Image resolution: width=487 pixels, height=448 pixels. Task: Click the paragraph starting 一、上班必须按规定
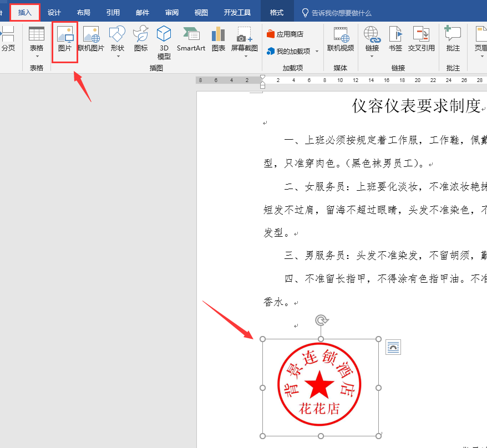(385, 140)
